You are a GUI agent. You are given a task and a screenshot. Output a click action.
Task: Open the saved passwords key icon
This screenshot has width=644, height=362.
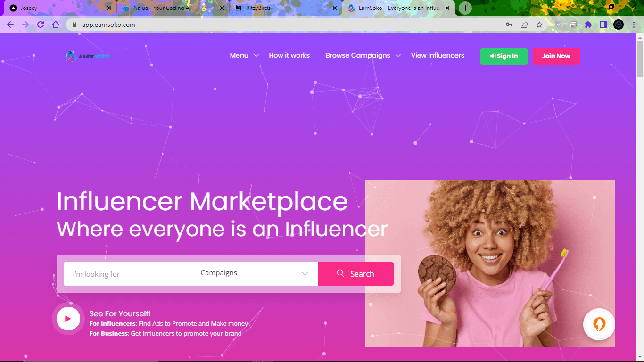coord(509,25)
